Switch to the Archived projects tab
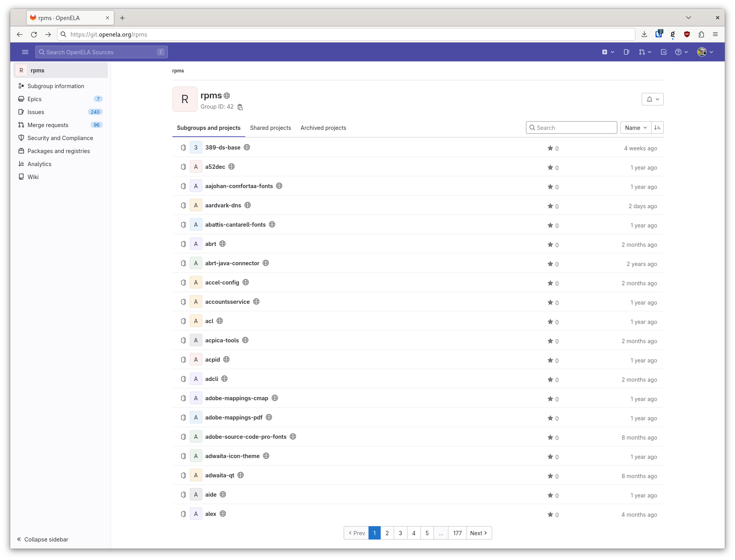 [x=323, y=128]
